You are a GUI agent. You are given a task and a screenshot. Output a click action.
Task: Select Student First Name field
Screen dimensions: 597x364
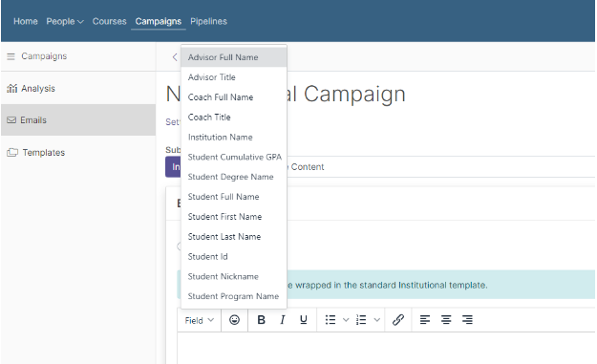(x=234, y=217)
